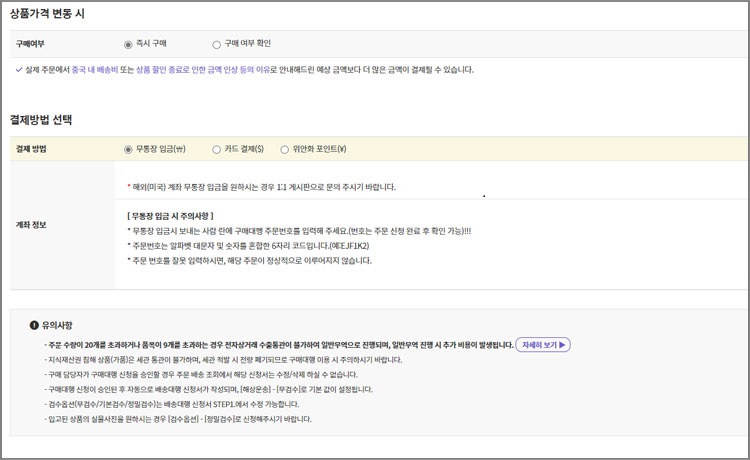Click the checkmark icon before 실제 주문에서
This screenshot has width=750, height=460.
pyautogui.click(x=19, y=70)
